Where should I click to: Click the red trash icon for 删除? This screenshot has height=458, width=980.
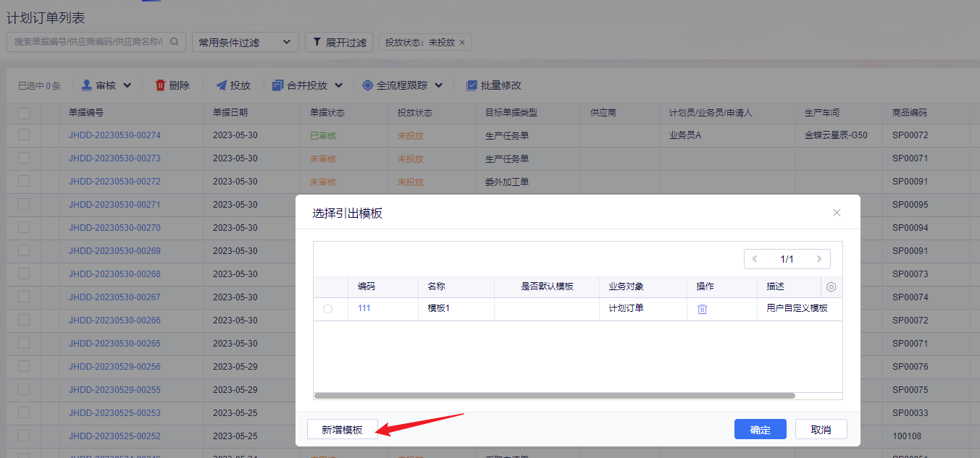(x=161, y=85)
